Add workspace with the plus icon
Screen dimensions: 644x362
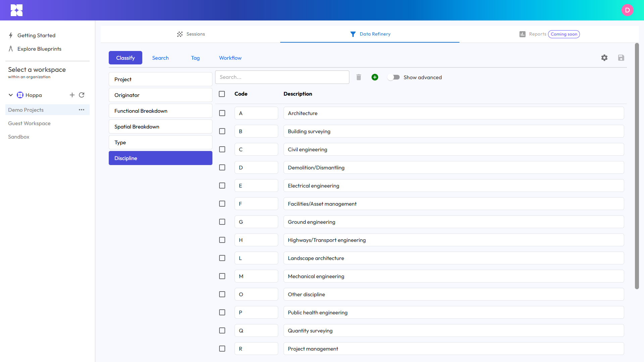click(72, 95)
